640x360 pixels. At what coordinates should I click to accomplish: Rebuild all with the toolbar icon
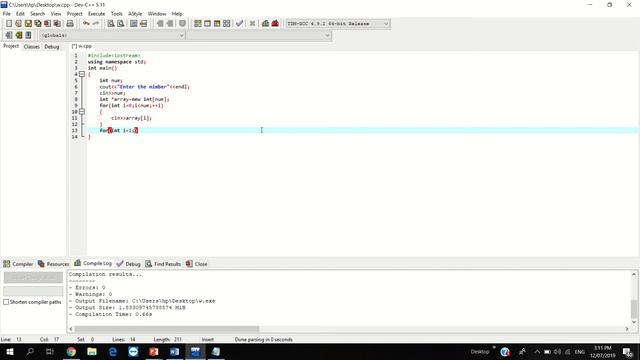point(227,24)
